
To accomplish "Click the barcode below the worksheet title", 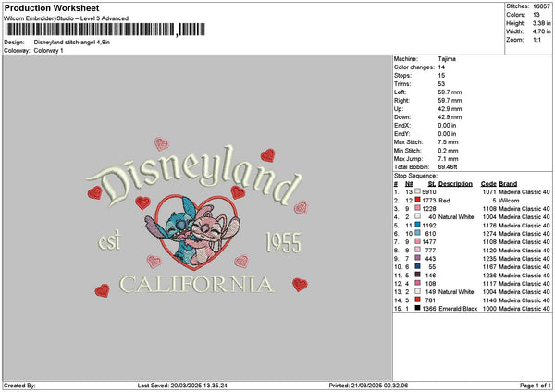I will pos(105,30).
